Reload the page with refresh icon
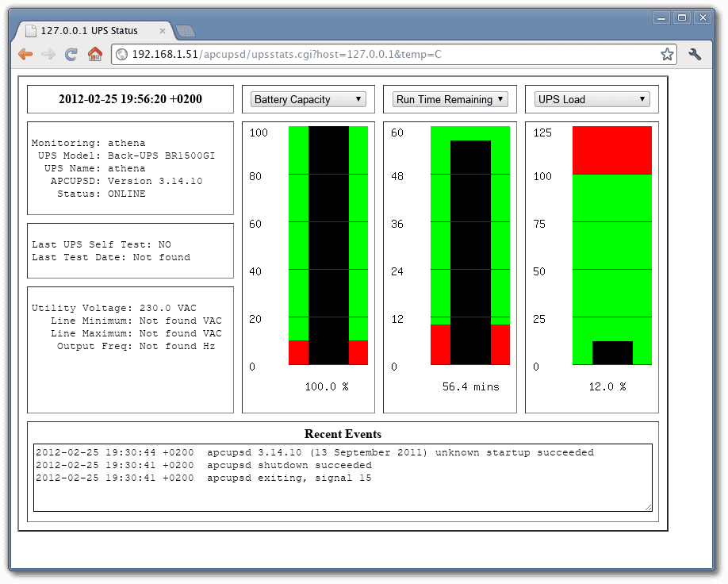The height and width of the screenshot is (584, 728). click(71, 55)
